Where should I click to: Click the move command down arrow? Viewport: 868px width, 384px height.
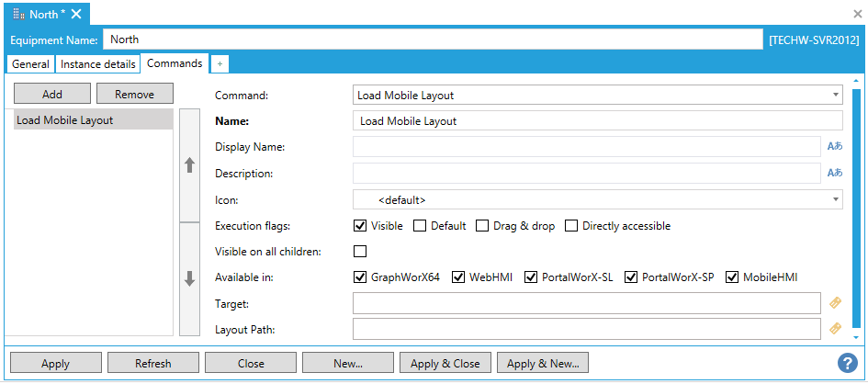[190, 279]
